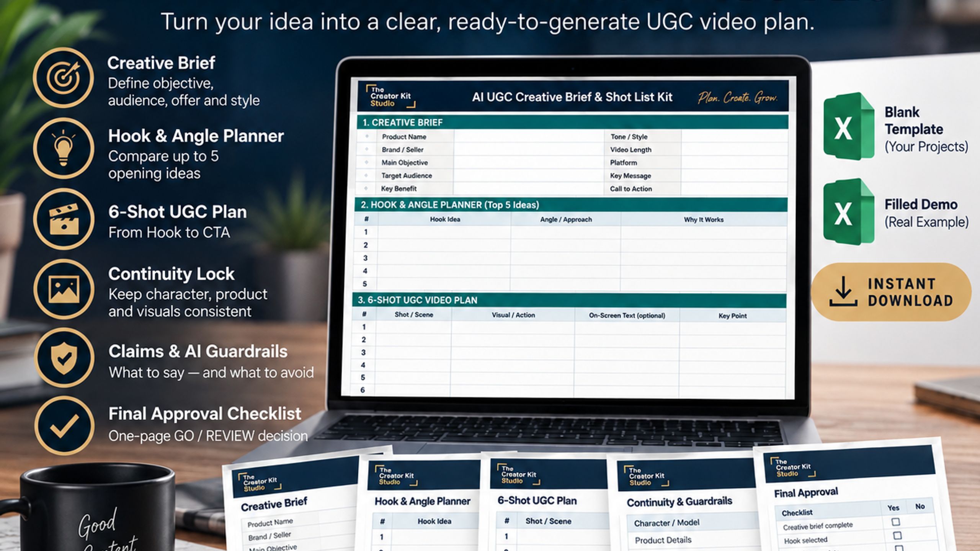Select the '1. CREATIVE BRIEF' section header

coord(573,122)
